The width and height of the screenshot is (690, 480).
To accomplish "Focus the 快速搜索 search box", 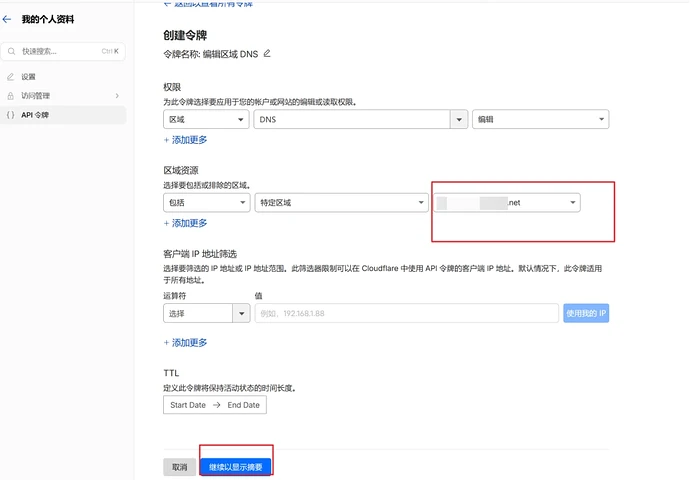I will coord(63,51).
